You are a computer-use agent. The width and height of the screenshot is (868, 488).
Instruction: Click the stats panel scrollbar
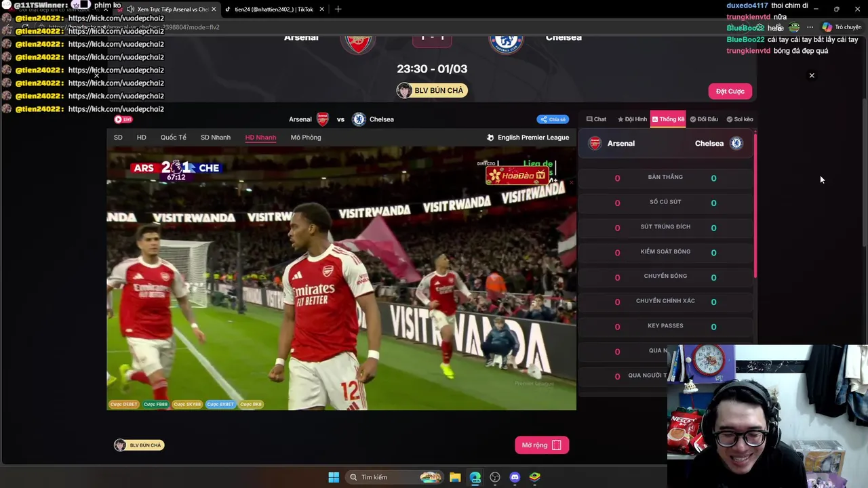click(x=755, y=207)
